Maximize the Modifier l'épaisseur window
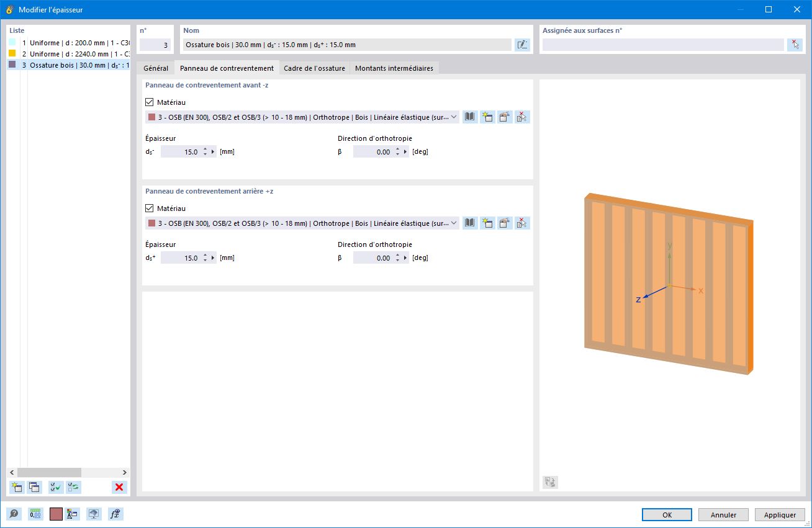The image size is (812, 528). pos(769,9)
